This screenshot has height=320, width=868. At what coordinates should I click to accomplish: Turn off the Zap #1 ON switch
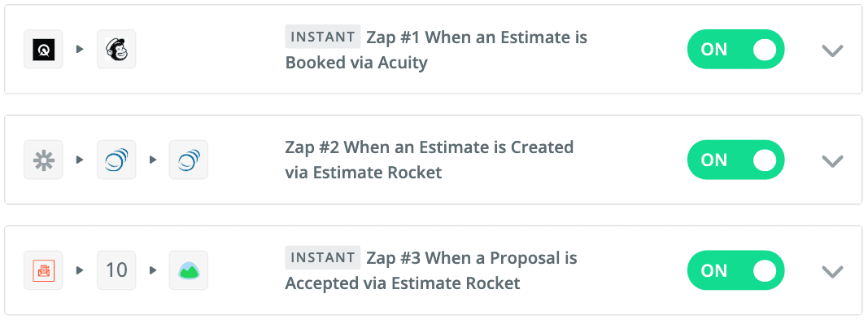coord(735,50)
